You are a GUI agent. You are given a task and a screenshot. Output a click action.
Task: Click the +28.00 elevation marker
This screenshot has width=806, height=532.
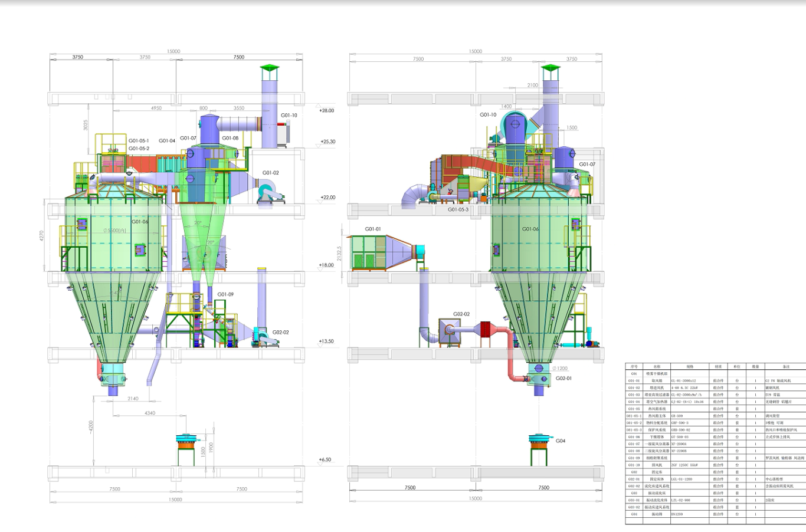[x=326, y=110]
